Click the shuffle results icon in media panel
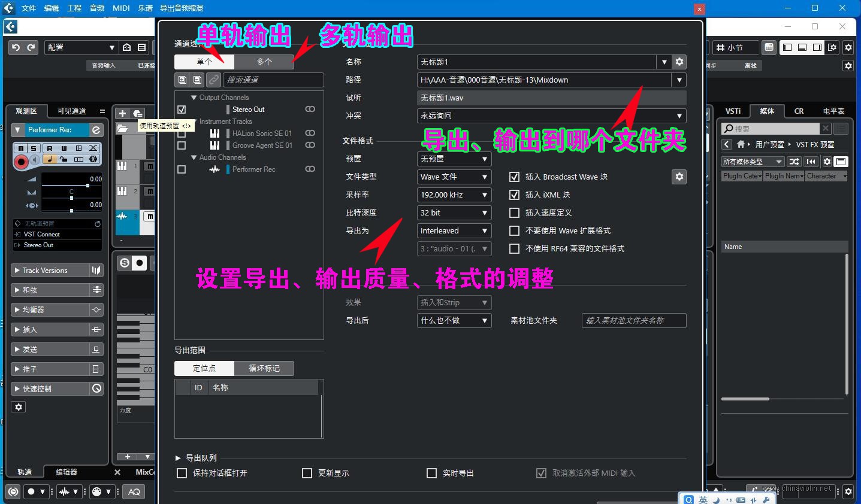 click(x=794, y=162)
